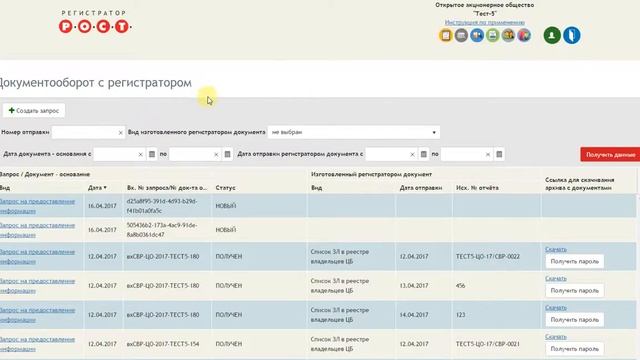Open the dark green user profile icon
The width and height of the screenshot is (640, 360).
552,36
